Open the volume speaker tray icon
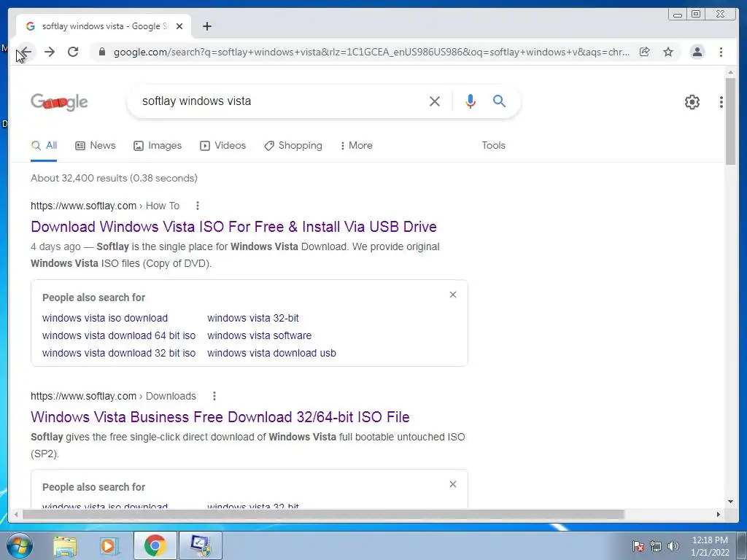Image resolution: width=747 pixels, height=560 pixels. coord(673,546)
